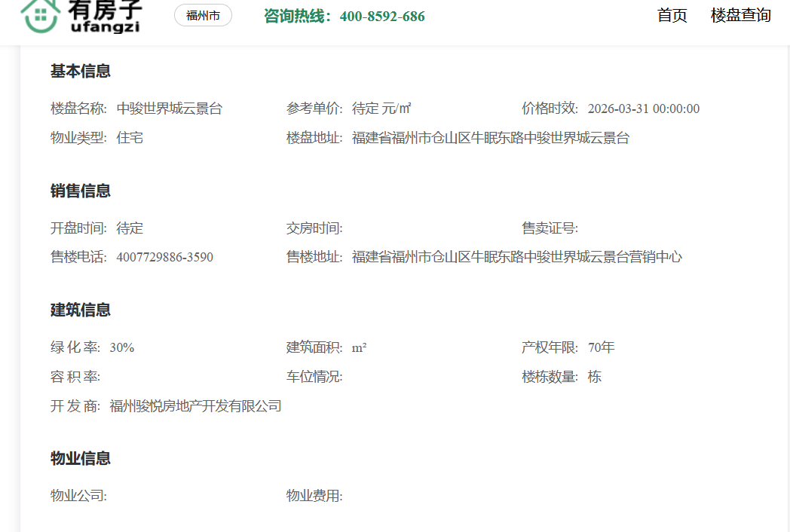The image size is (790, 532).
Task: Click the green house logo icon
Action: (x=41, y=15)
